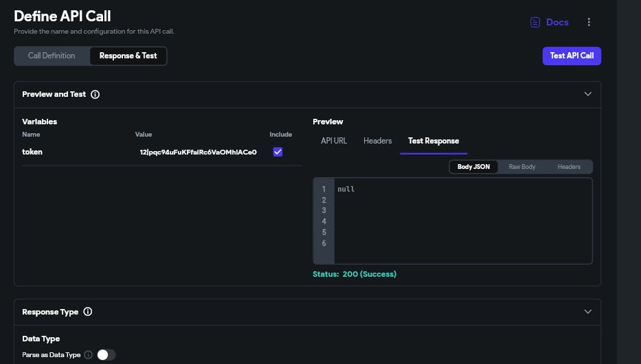Edit the token variable value field
641x364 pixels.
click(199, 152)
